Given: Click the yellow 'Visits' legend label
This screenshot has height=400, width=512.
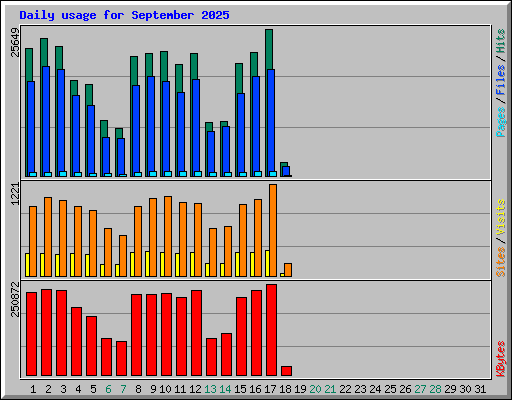Looking at the screenshot, I should click(500, 217).
